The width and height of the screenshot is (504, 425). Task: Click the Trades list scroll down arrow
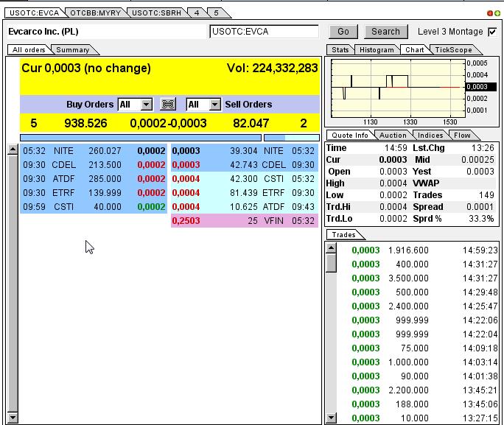click(331, 418)
